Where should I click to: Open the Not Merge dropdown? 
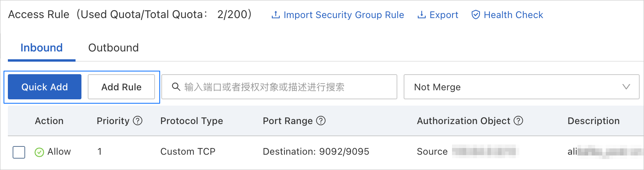point(511,87)
